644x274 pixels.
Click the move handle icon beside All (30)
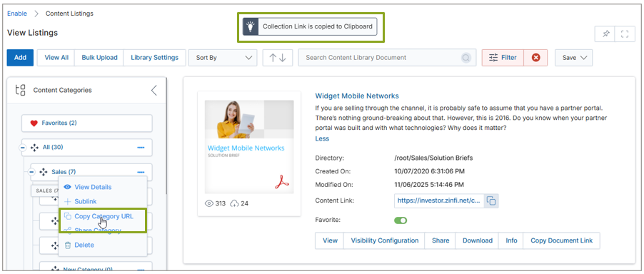point(34,147)
